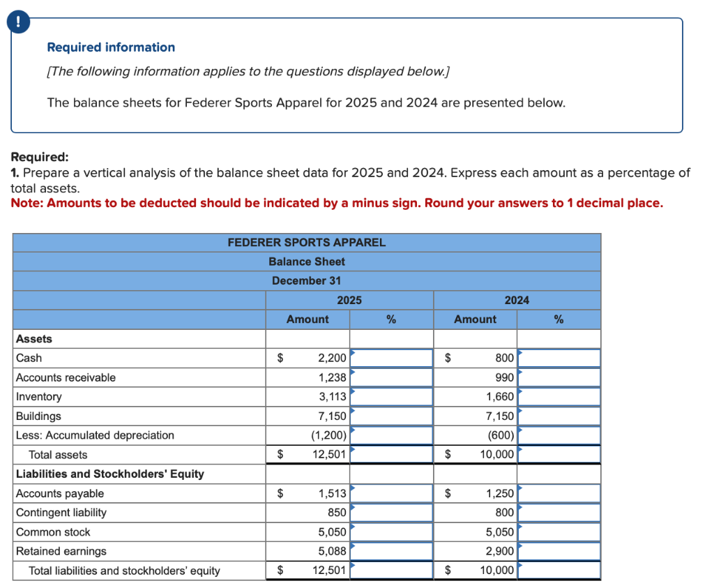Select 2025 Total liabilities and equity percentage field
Screen dimensions: 714x588
pos(391,571)
